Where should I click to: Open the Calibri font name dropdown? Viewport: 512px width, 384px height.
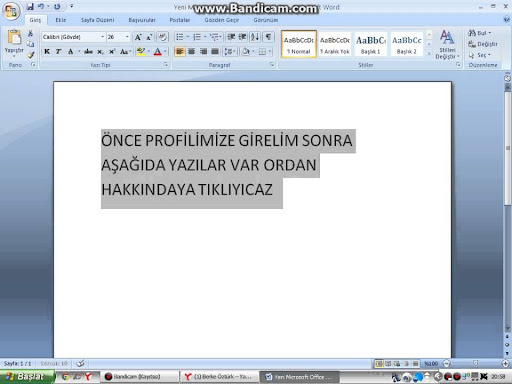103,37
